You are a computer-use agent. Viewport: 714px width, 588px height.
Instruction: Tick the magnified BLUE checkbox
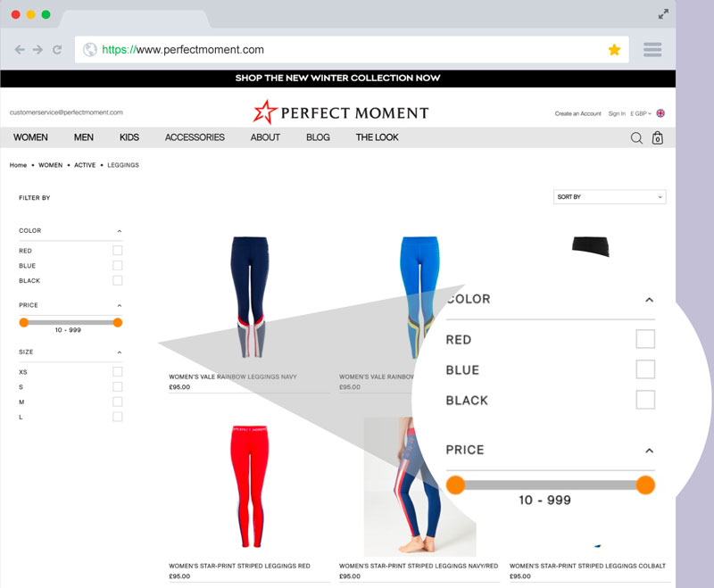tap(645, 369)
